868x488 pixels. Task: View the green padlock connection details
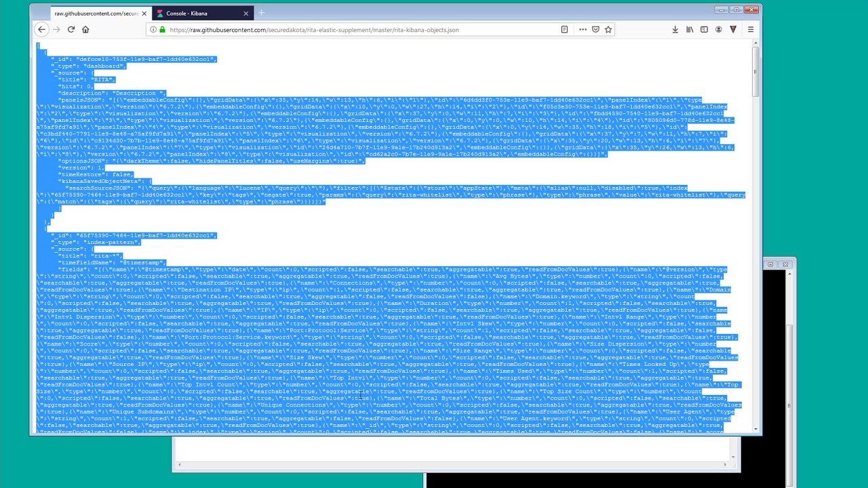[x=163, y=29]
